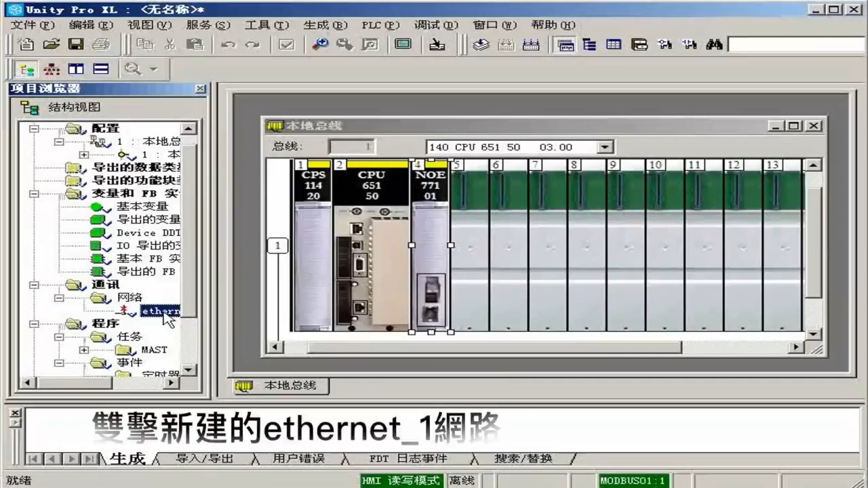Image resolution: width=868 pixels, height=488 pixels.
Task: Open the CPU model dropdown showing 140 CPU 651
Action: pyautogui.click(x=604, y=146)
